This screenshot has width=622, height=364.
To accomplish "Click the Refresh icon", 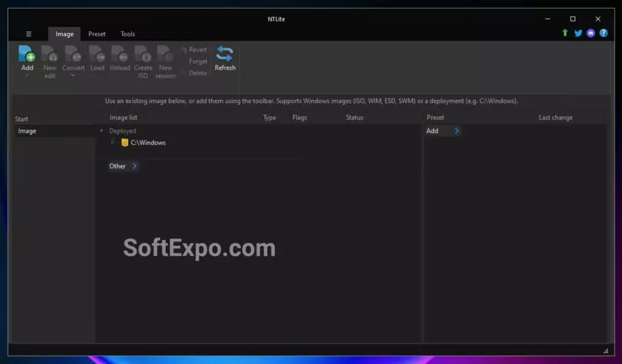I will [x=225, y=55].
